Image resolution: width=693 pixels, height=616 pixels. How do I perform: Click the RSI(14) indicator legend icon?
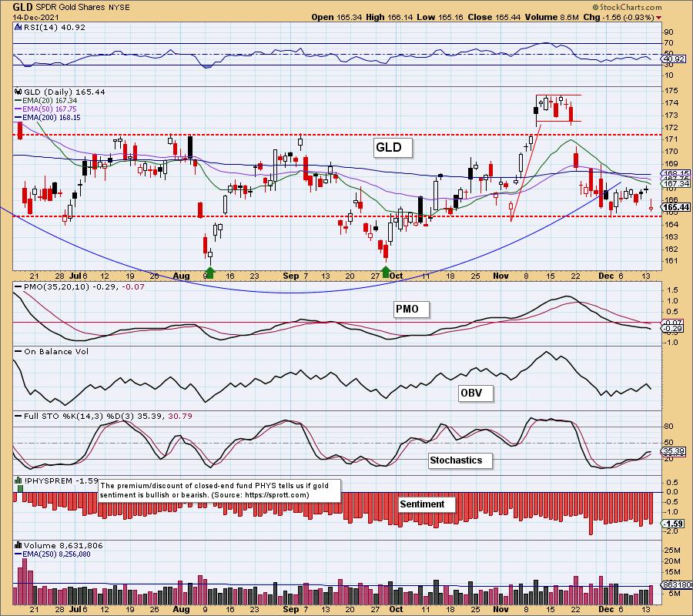(x=18, y=27)
